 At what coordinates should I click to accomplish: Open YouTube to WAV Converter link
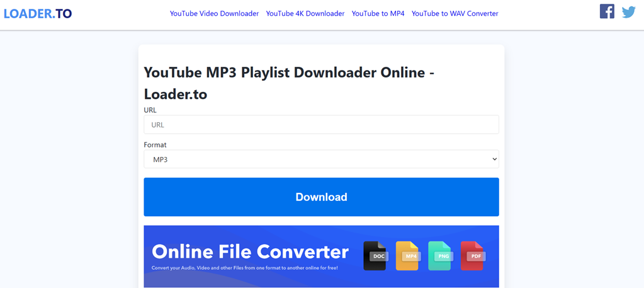click(x=455, y=14)
